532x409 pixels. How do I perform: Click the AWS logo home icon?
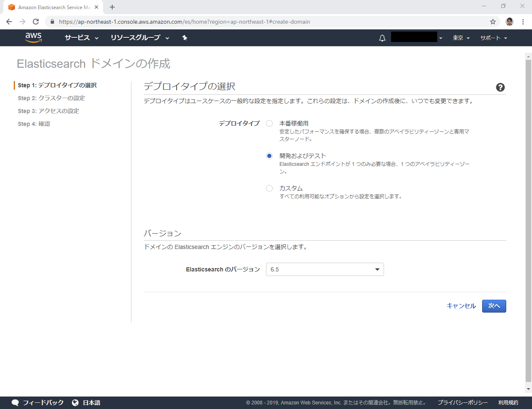tap(33, 37)
